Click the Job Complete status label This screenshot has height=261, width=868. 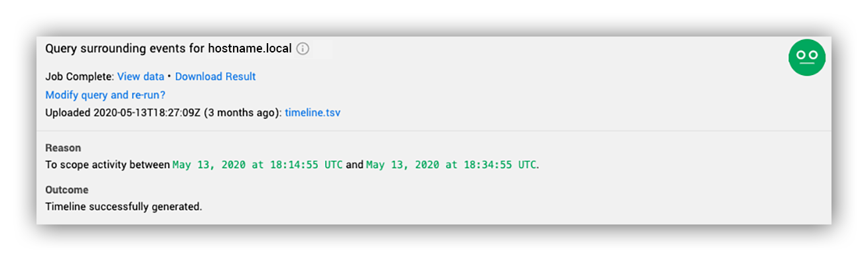click(80, 76)
